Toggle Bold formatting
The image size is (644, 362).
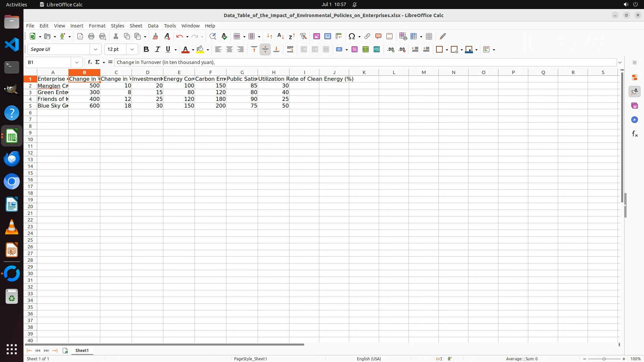click(146, 50)
